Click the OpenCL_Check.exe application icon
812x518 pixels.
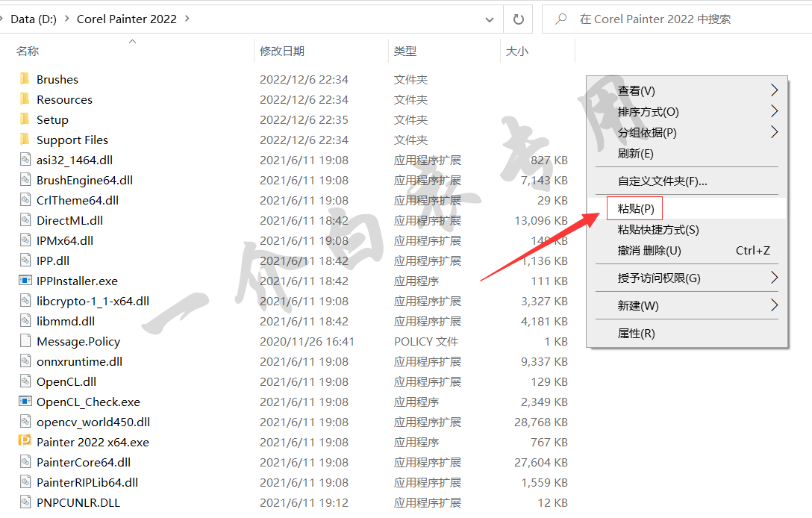coord(25,402)
